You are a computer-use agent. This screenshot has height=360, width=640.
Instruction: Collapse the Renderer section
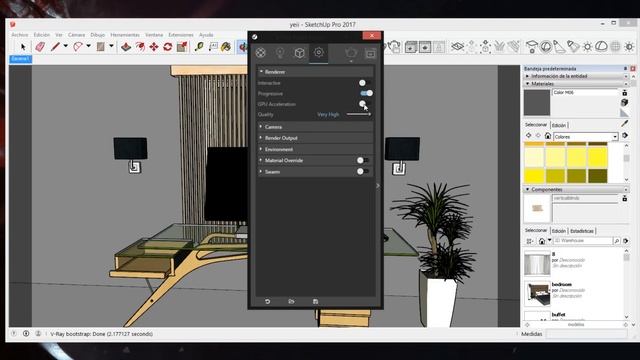coord(315,72)
